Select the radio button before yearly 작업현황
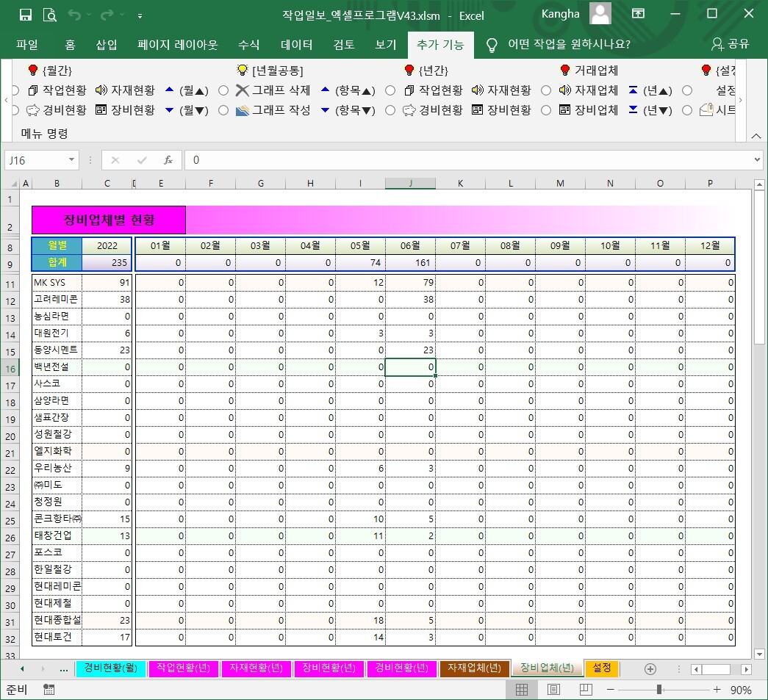768x700 pixels. (x=390, y=90)
